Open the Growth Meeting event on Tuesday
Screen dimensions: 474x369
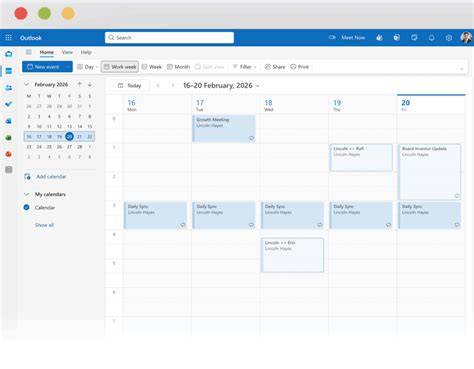pyautogui.click(x=224, y=128)
